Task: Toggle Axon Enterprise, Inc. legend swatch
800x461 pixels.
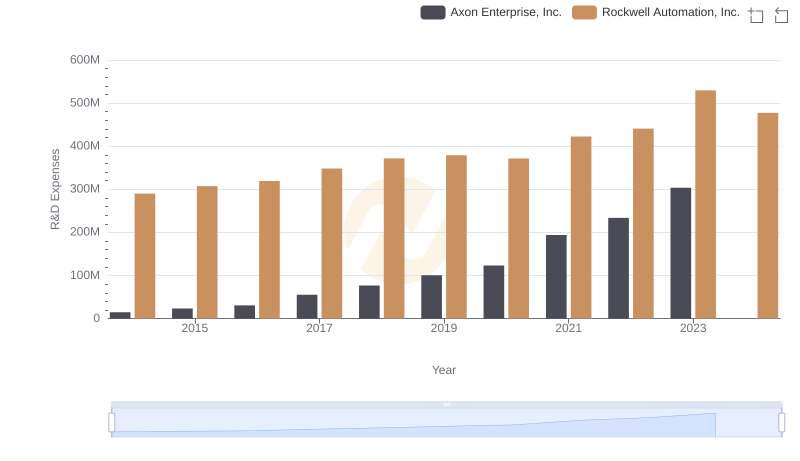Action: [x=433, y=12]
